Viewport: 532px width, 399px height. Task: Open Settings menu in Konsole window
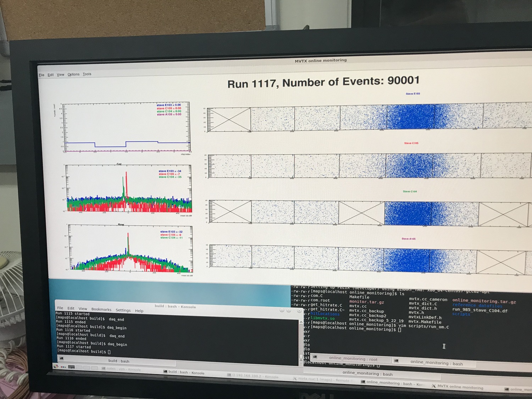pos(123,310)
